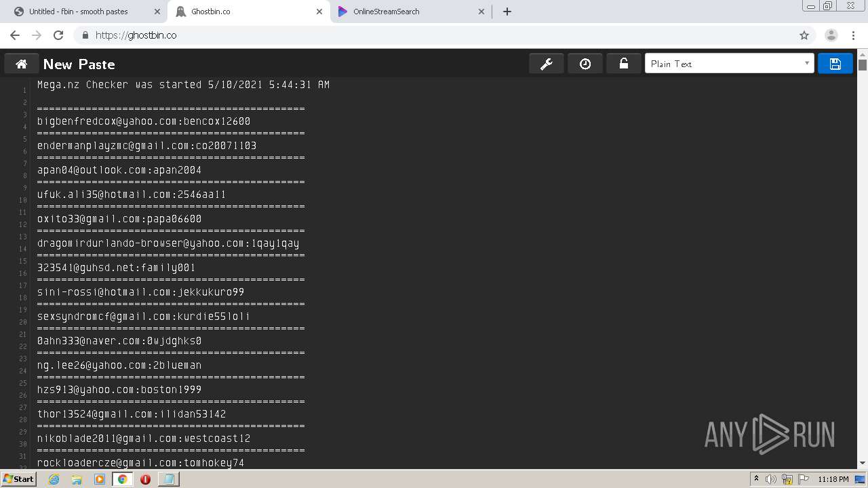Show hidden tray icons arrow
The width and height of the screenshot is (868, 488).
(x=757, y=479)
